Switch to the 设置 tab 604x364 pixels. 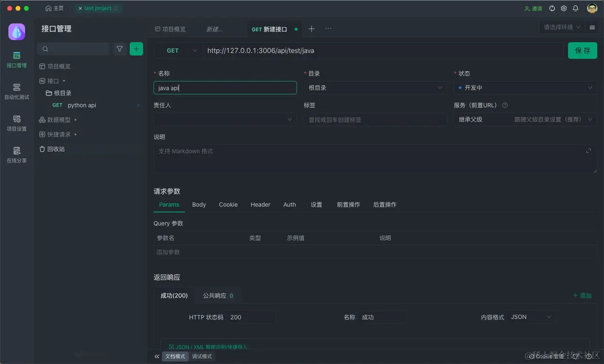pyautogui.click(x=317, y=205)
